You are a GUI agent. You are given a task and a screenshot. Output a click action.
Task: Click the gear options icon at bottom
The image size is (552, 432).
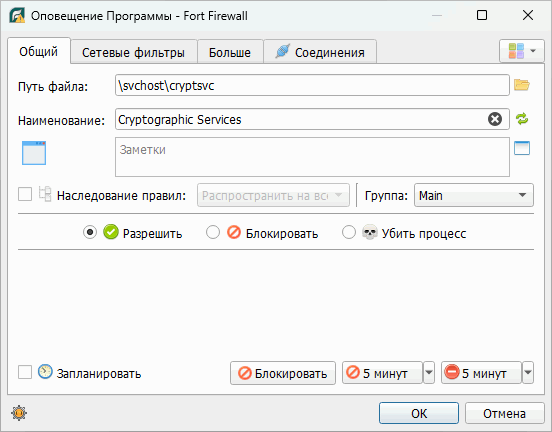pyautogui.click(x=19, y=413)
